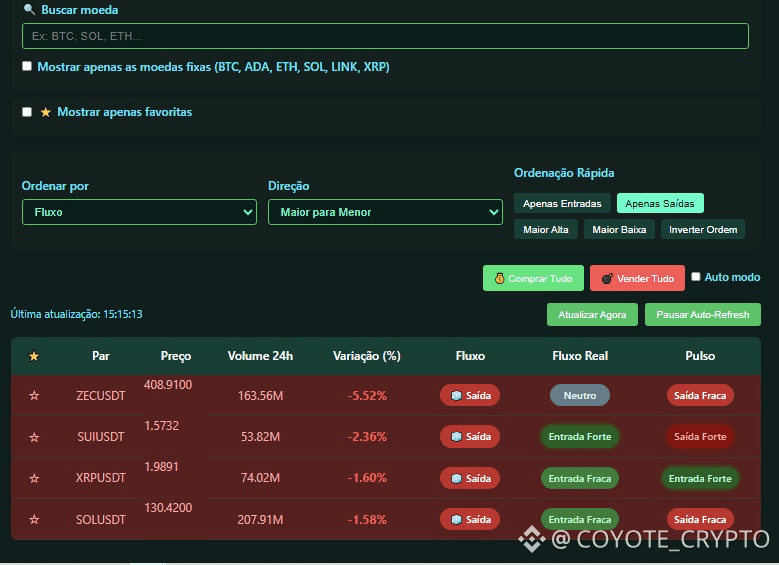The height and width of the screenshot is (565, 779).
Task: Click the Neutro badge in ZECUSDT row
Action: pyautogui.click(x=580, y=396)
